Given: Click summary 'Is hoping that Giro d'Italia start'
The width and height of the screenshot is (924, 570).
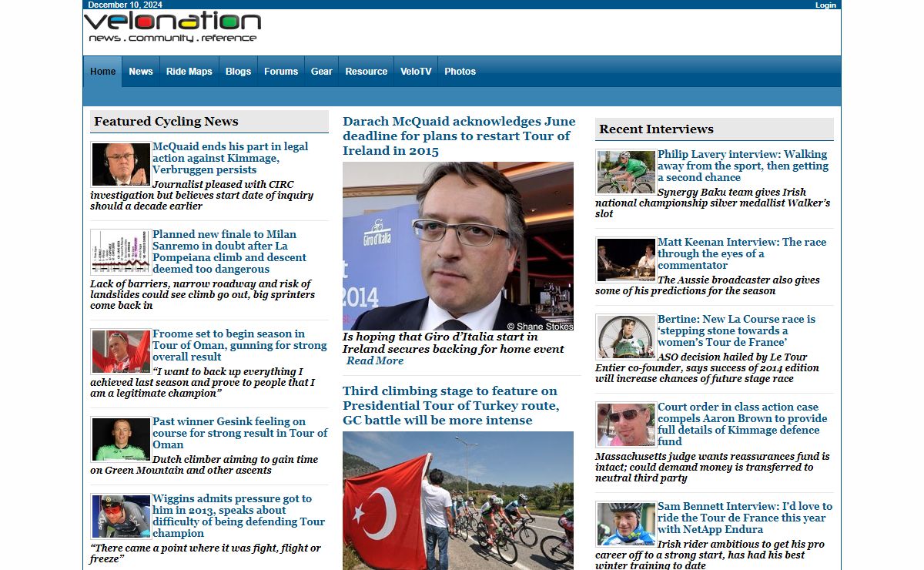Looking at the screenshot, I should point(454,343).
